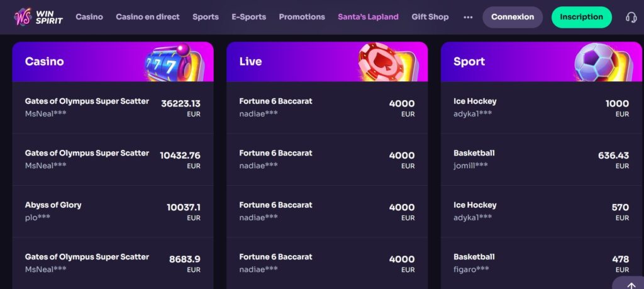
Task: Open the Casino menu item
Action: point(89,17)
